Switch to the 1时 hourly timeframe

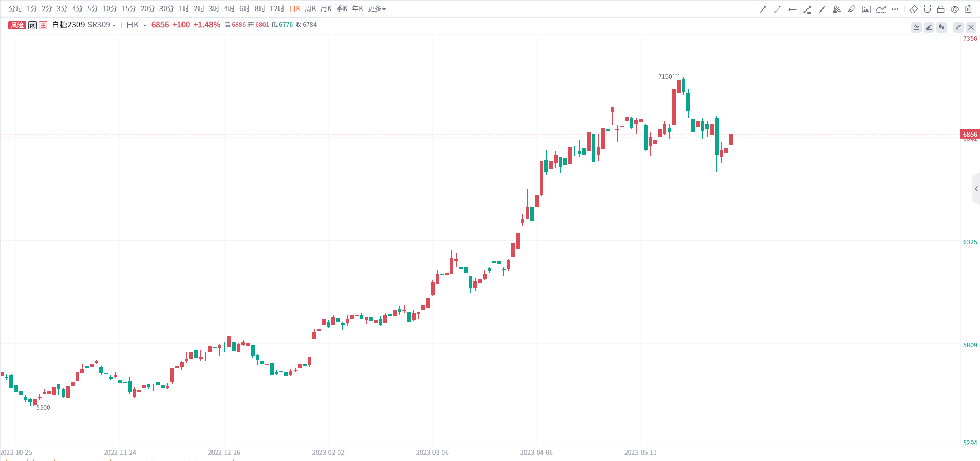[184, 9]
